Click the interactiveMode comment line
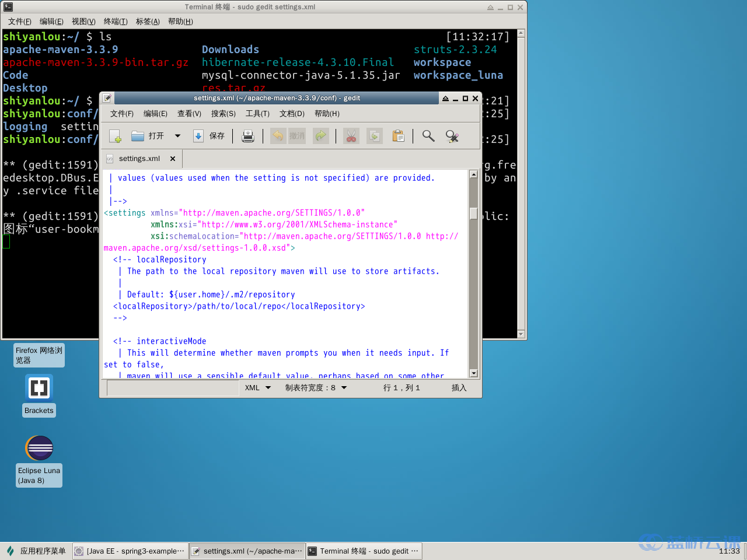Viewport: 747px width, 560px height. tap(159, 341)
